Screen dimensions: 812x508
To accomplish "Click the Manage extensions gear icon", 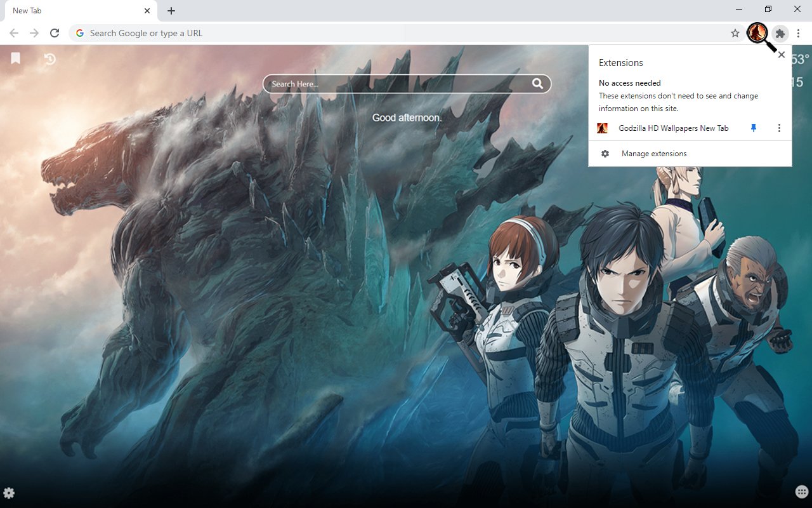I will tap(605, 154).
